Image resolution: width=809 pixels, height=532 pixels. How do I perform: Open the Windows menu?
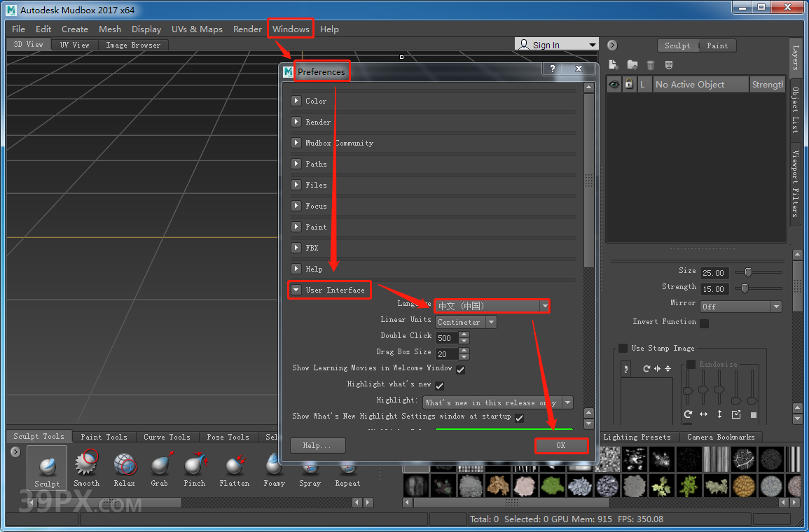[290, 29]
